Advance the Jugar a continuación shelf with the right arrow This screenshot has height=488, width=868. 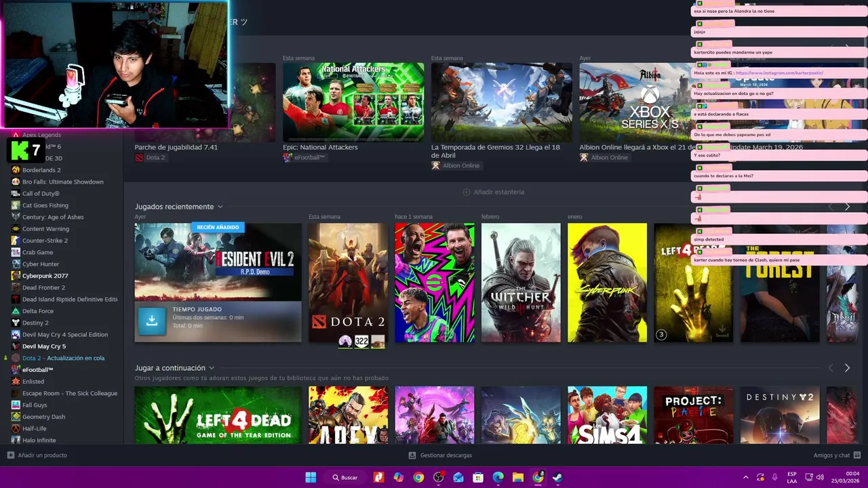click(847, 368)
